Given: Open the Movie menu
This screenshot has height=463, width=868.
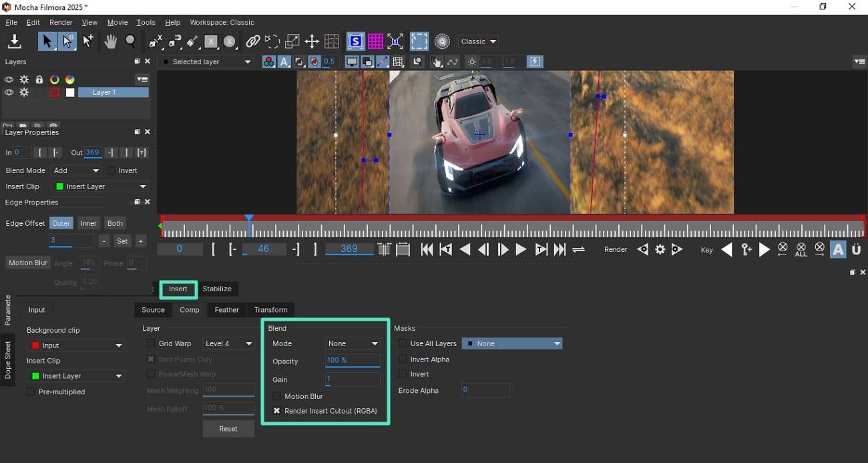Looking at the screenshot, I should pos(118,23).
